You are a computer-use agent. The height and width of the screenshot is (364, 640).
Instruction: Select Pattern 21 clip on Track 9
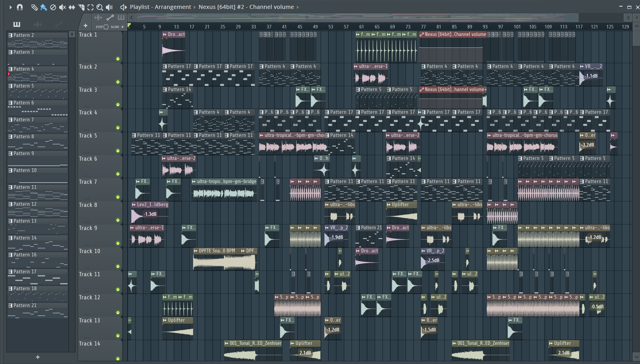tap(369, 236)
